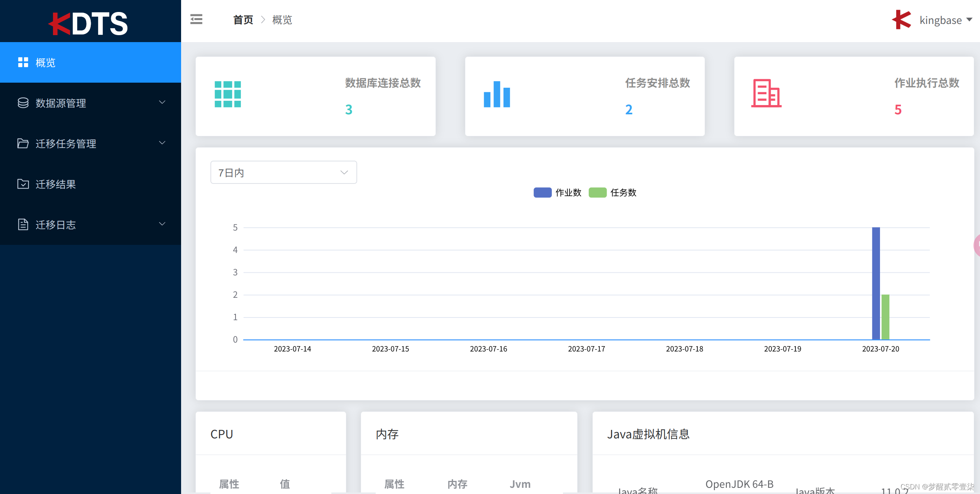
Task: Click the Kingbase avatar logo
Action: click(x=902, y=19)
